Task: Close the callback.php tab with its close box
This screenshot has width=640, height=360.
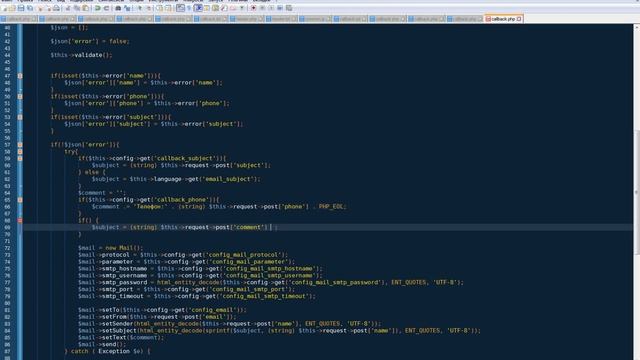Action: point(519,19)
